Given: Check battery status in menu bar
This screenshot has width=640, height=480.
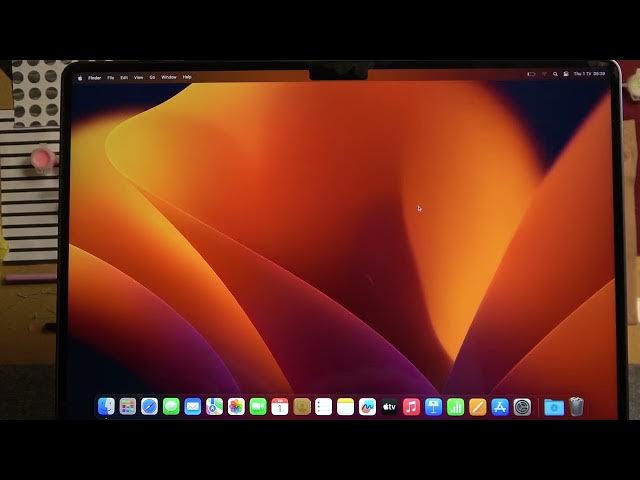Looking at the screenshot, I should coord(531,74).
